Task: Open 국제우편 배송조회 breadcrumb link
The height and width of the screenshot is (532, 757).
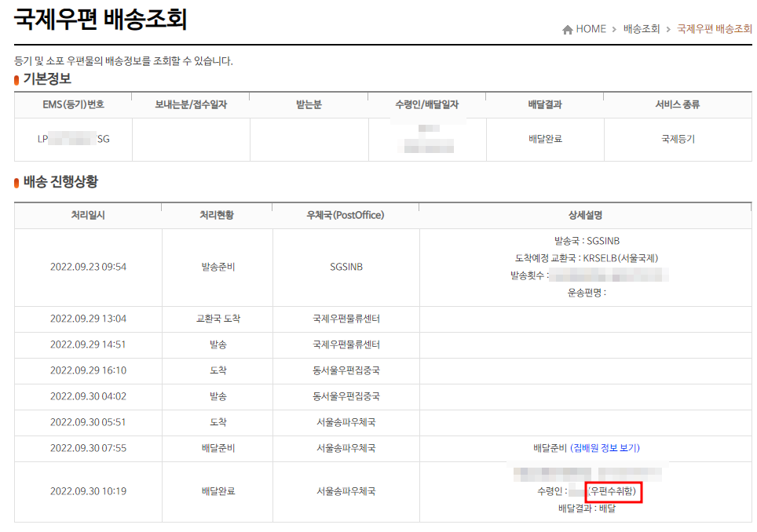Action: click(714, 29)
